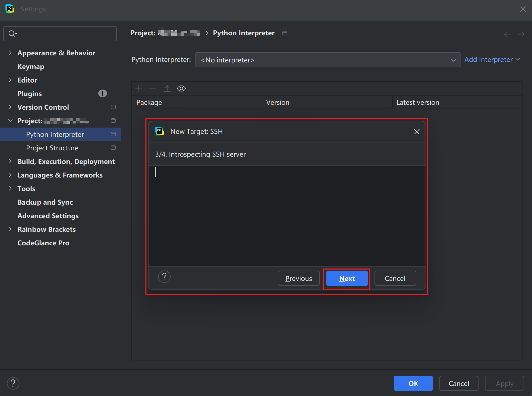This screenshot has height=396, width=532.
Task: Click the help icon at Settings bottom left
Action: [x=13, y=383]
